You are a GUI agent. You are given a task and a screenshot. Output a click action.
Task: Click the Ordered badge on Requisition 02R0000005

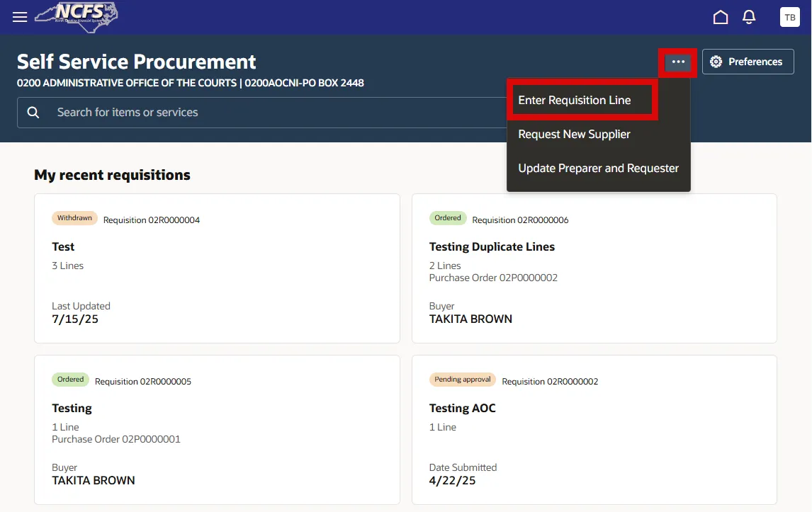(x=70, y=380)
